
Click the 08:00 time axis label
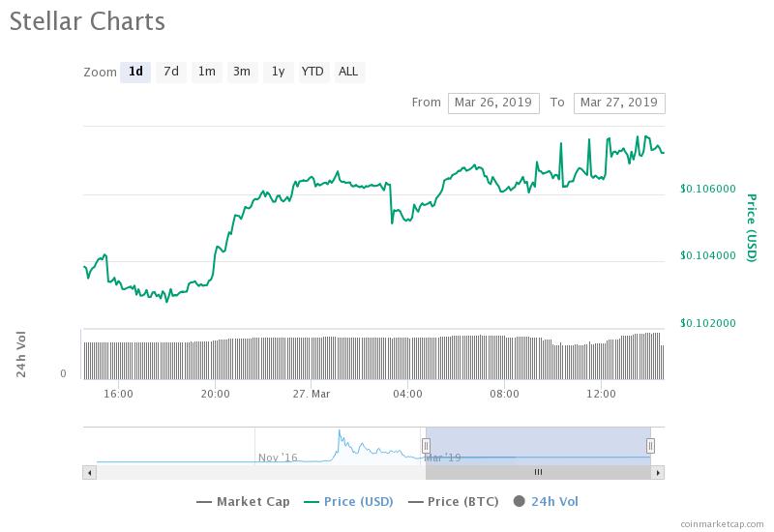pyautogui.click(x=504, y=395)
